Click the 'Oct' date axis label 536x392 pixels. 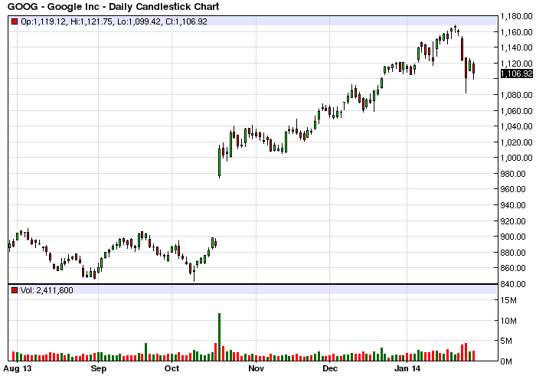(x=172, y=369)
